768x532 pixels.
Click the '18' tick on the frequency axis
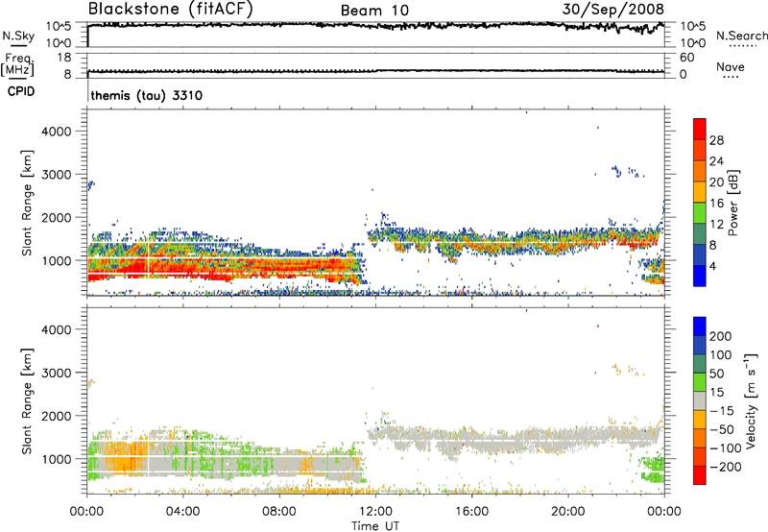point(64,58)
